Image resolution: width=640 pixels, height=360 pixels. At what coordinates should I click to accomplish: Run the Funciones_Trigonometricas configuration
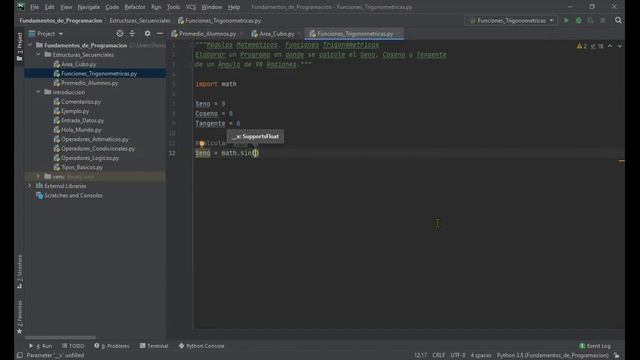tap(566, 20)
